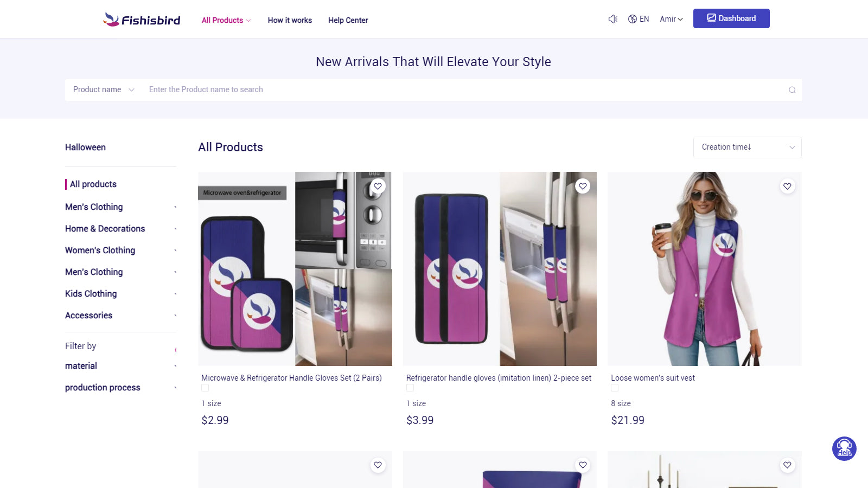Open the language globe icon

pyautogui.click(x=632, y=18)
